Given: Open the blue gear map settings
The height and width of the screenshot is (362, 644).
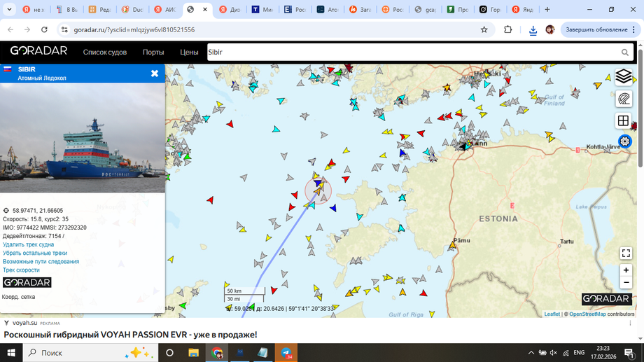Looking at the screenshot, I should (x=624, y=141).
